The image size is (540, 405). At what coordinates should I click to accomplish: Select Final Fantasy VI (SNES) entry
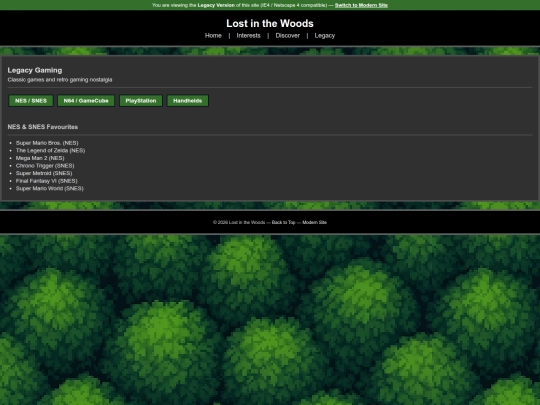pyautogui.click(x=46, y=181)
